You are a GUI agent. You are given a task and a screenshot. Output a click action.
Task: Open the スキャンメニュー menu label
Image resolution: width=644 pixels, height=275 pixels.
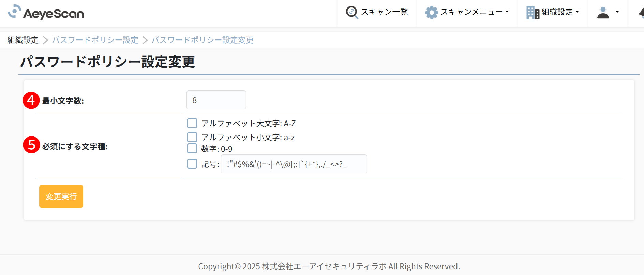point(471,12)
